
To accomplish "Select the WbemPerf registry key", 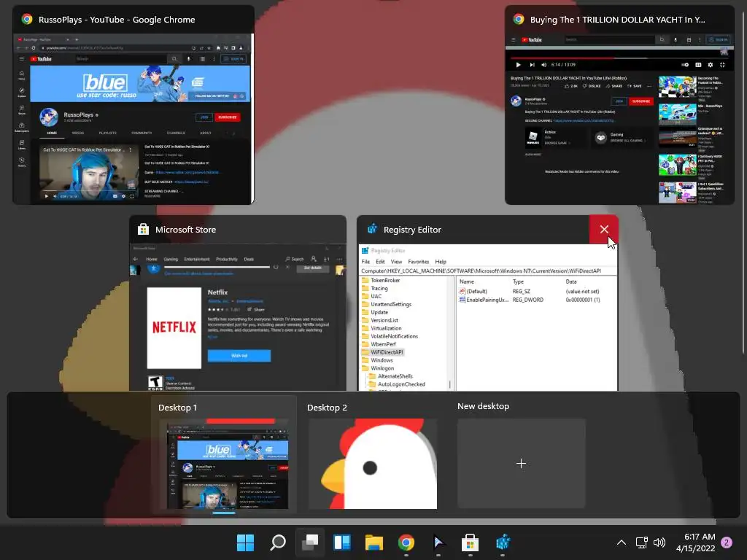I will click(384, 344).
